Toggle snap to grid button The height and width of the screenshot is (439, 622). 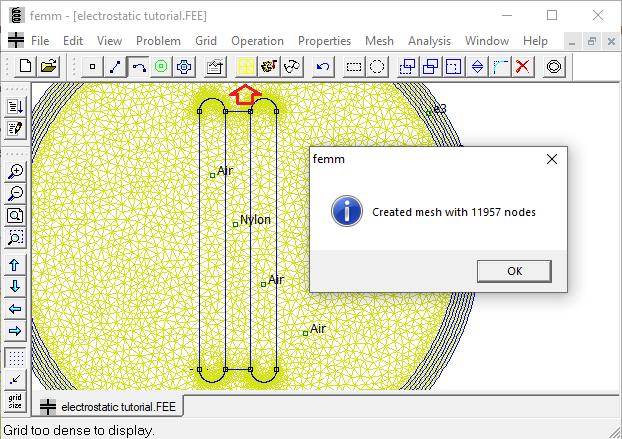point(15,379)
